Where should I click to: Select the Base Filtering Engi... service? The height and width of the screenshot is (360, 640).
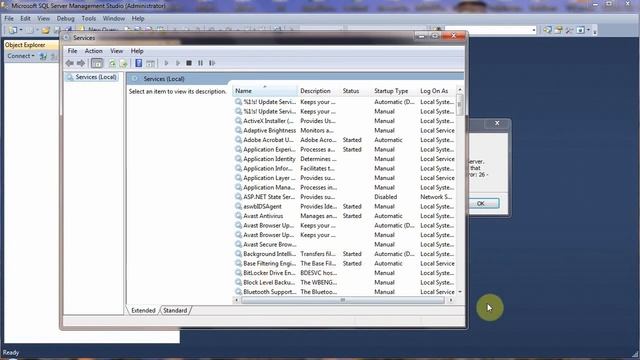coord(345,264)
